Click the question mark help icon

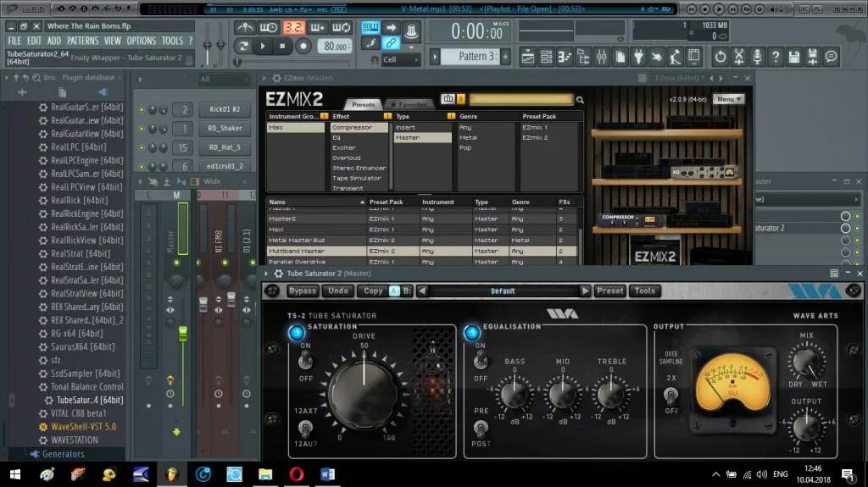[776, 57]
